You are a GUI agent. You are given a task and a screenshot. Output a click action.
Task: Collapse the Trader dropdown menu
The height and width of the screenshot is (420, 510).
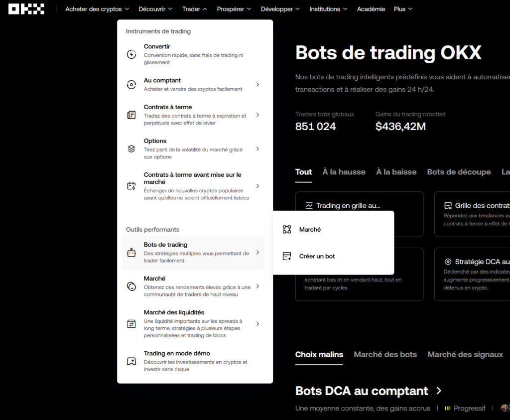point(195,9)
